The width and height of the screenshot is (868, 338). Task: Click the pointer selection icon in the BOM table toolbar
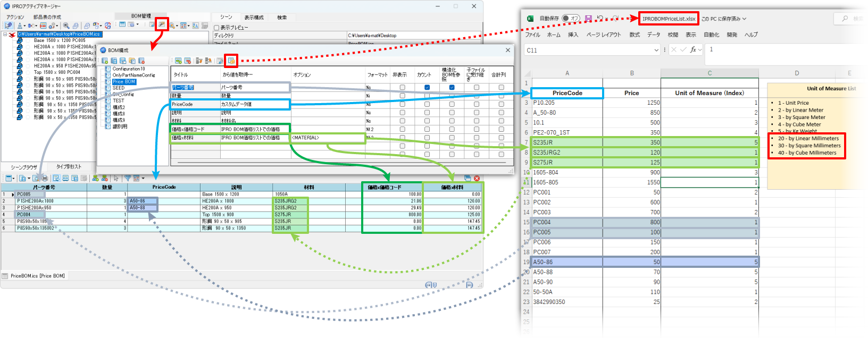(116, 178)
